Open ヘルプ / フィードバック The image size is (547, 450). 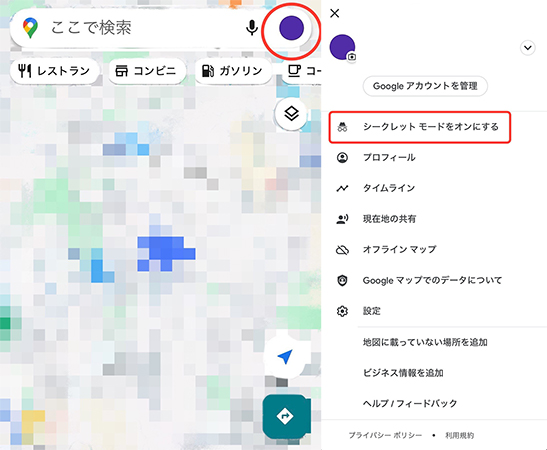[410, 403]
